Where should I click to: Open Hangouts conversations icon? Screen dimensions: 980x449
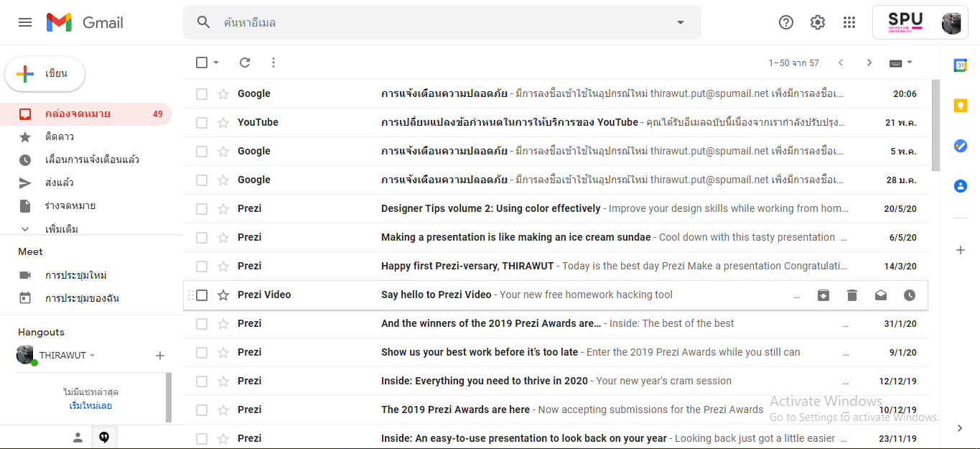tap(104, 438)
